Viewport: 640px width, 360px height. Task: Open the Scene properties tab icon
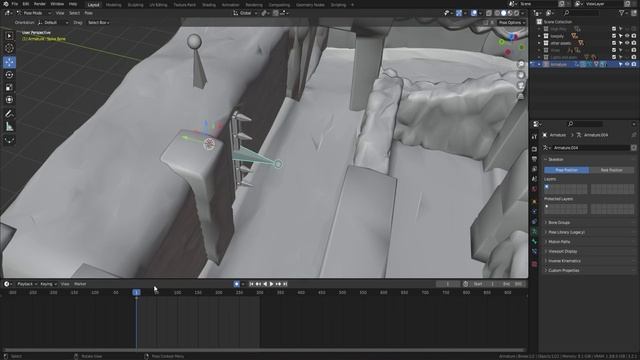(534, 179)
